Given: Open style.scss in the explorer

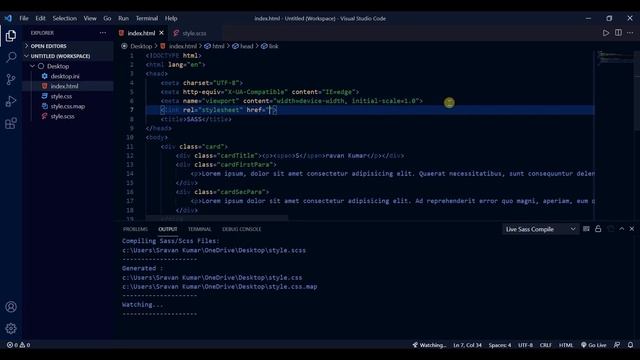Looking at the screenshot, I should [62, 116].
